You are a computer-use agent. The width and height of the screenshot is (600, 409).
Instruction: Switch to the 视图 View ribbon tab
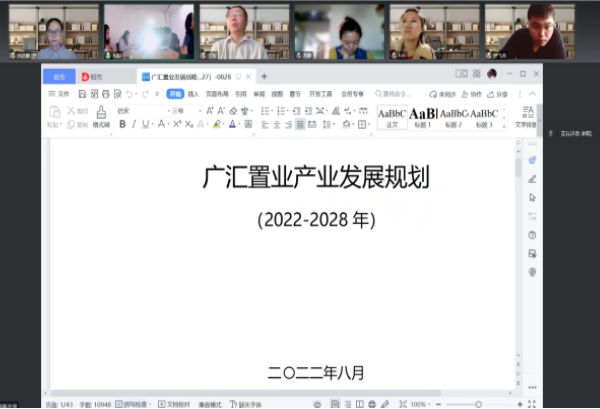[277, 94]
